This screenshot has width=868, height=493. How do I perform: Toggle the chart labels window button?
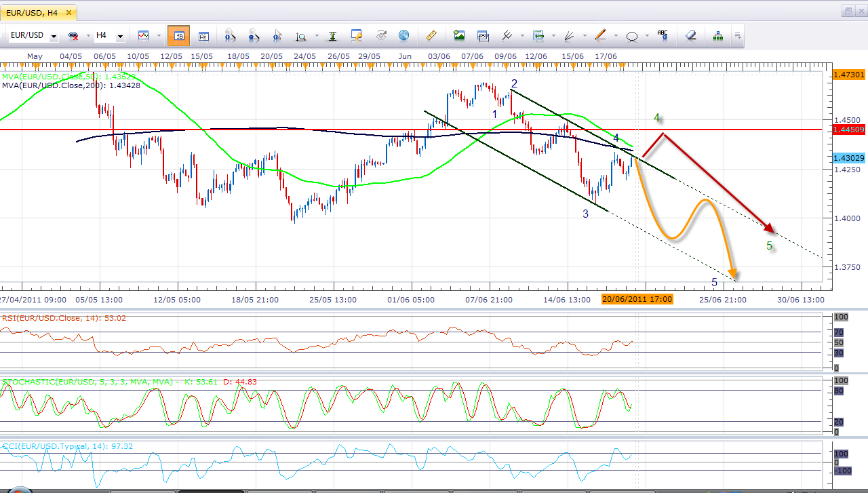[x=203, y=35]
